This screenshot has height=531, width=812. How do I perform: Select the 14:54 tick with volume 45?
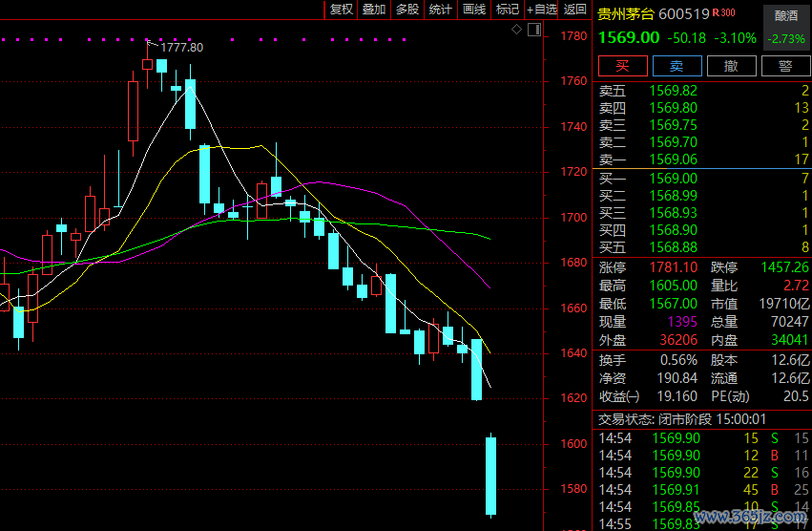click(x=704, y=490)
